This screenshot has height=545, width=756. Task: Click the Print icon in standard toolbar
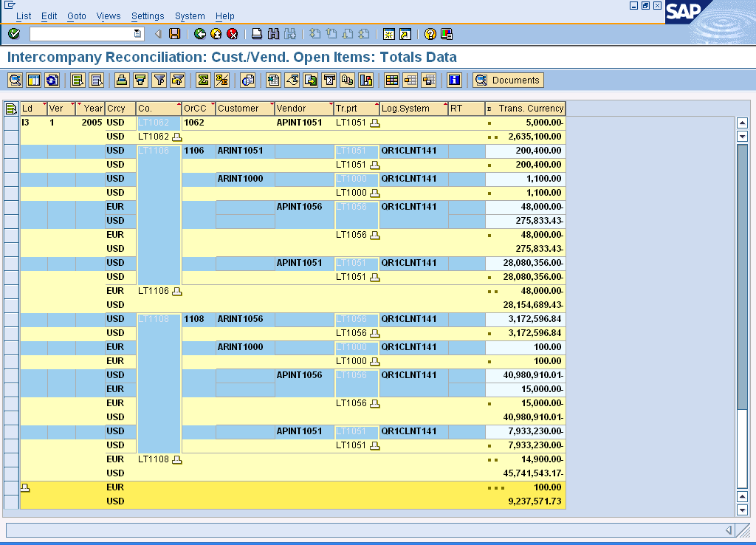257,34
